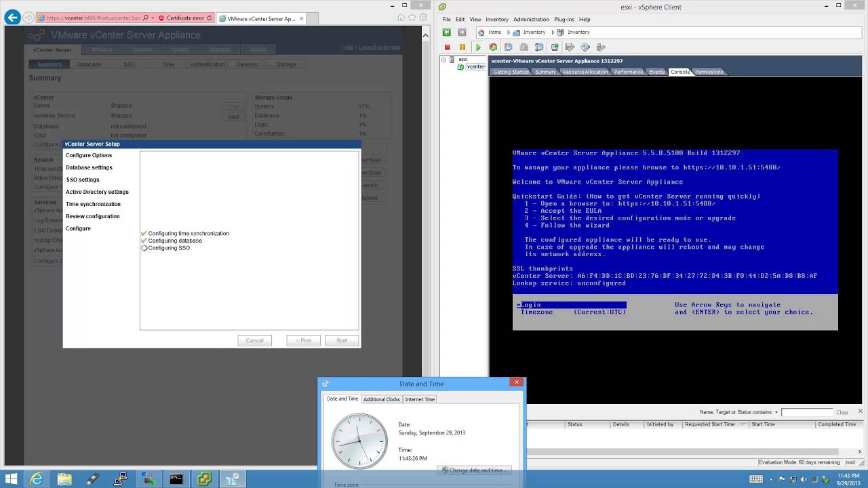Open the Plug-ins menu in vSphere Client
The width and height of the screenshot is (868, 488).
pyautogui.click(x=564, y=20)
